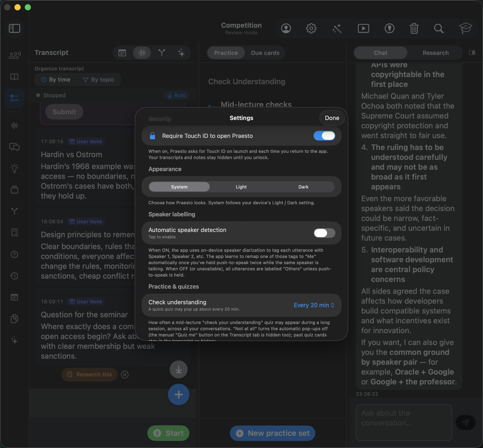
Task: Enable Automatic speaker detection switch
Action: (324, 233)
